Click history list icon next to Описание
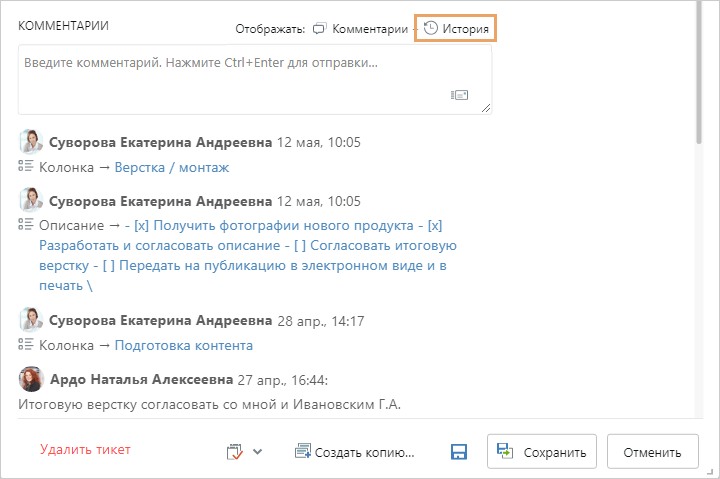The image size is (720, 479). point(26,225)
